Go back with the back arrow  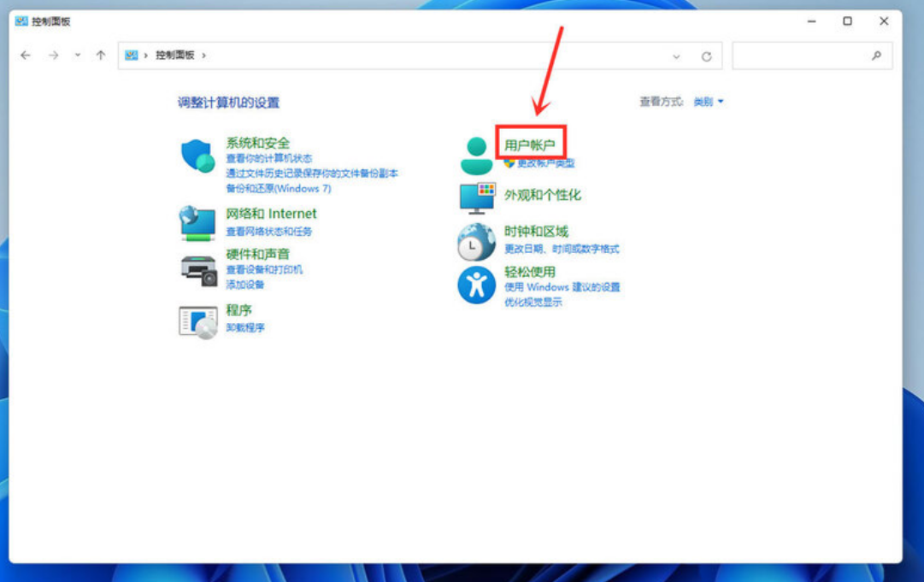click(x=26, y=56)
